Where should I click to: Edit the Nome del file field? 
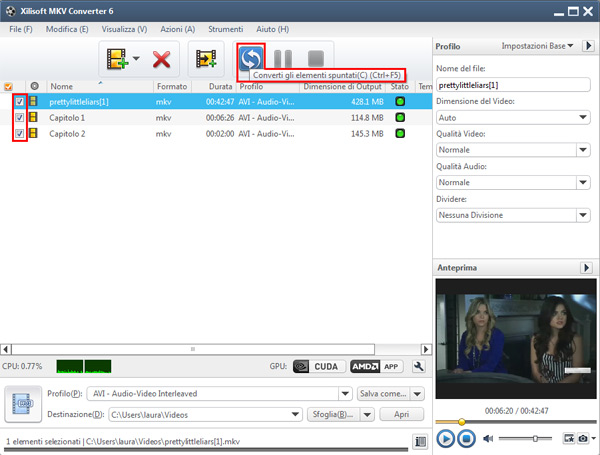(513, 85)
